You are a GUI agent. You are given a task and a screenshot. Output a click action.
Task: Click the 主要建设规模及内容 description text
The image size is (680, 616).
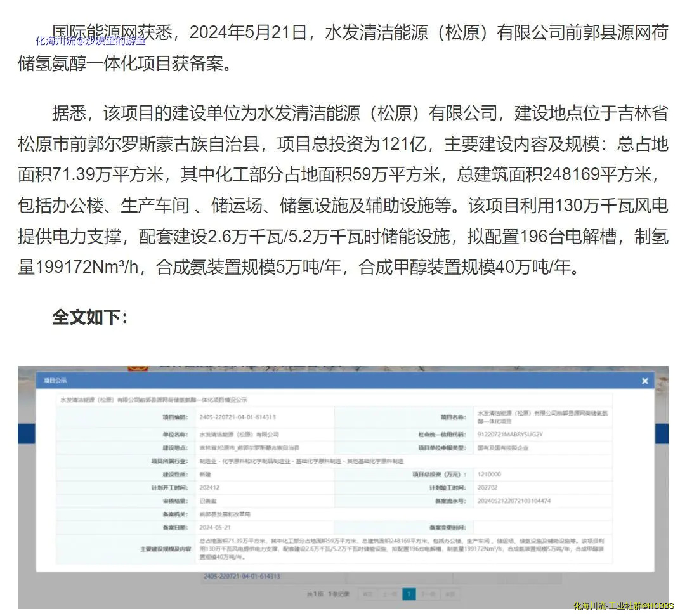(402, 549)
